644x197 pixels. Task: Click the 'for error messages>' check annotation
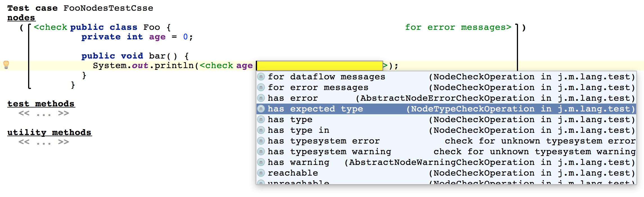(458, 27)
